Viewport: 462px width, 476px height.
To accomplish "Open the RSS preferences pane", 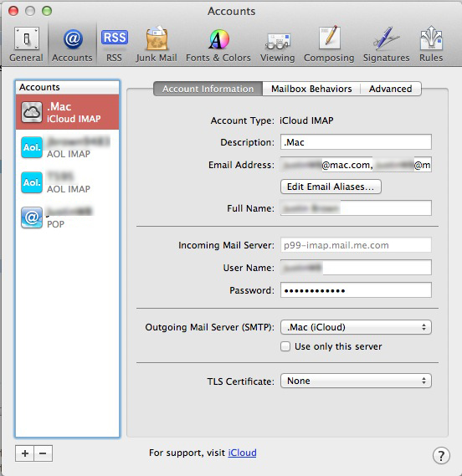I will pos(114,44).
